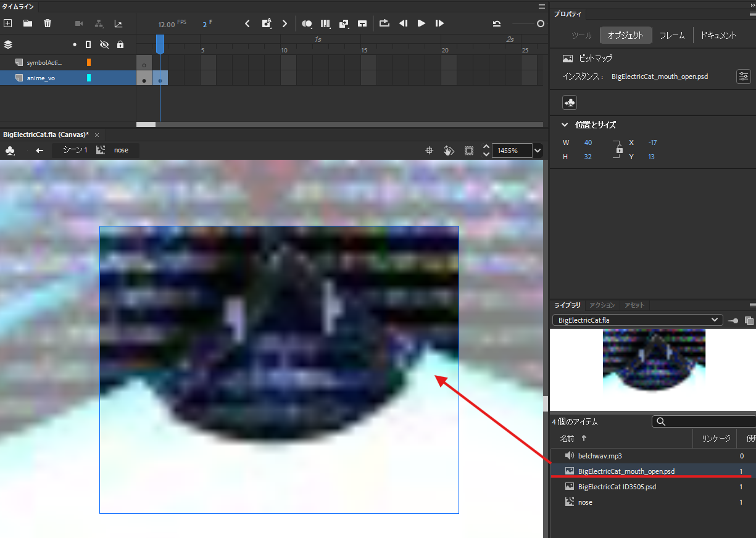Go back to シーン 1 in breadcrumb
The height and width of the screenshot is (538, 756).
pos(75,150)
